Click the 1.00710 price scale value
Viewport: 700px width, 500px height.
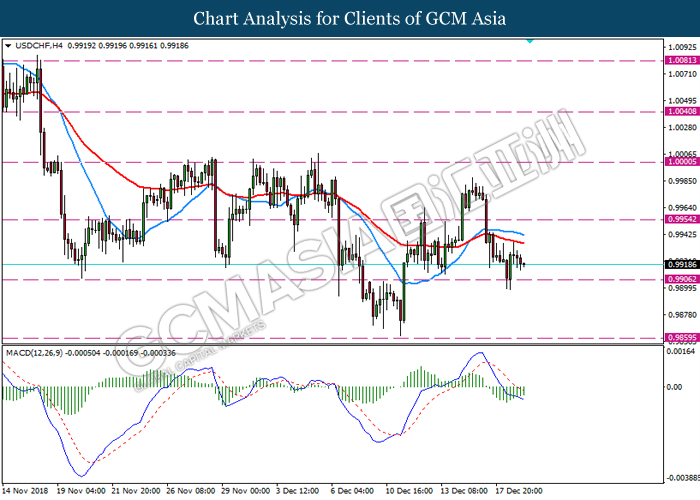(683, 74)
